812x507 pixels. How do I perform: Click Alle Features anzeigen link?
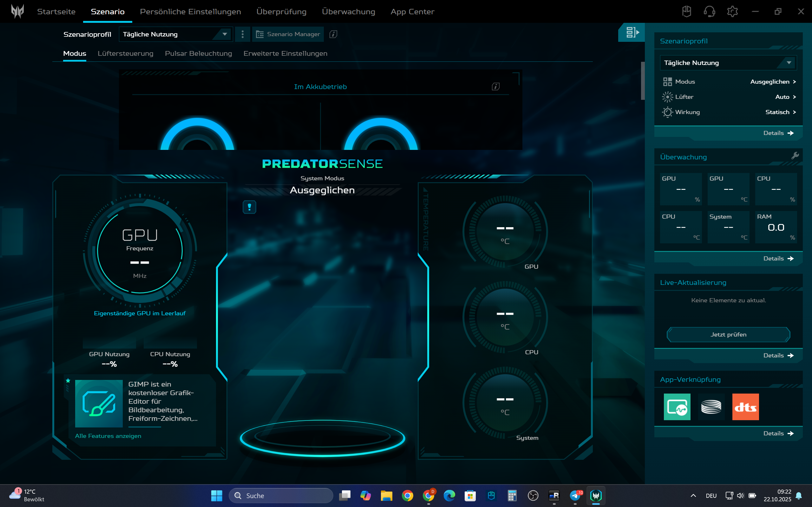pos(108,436)
